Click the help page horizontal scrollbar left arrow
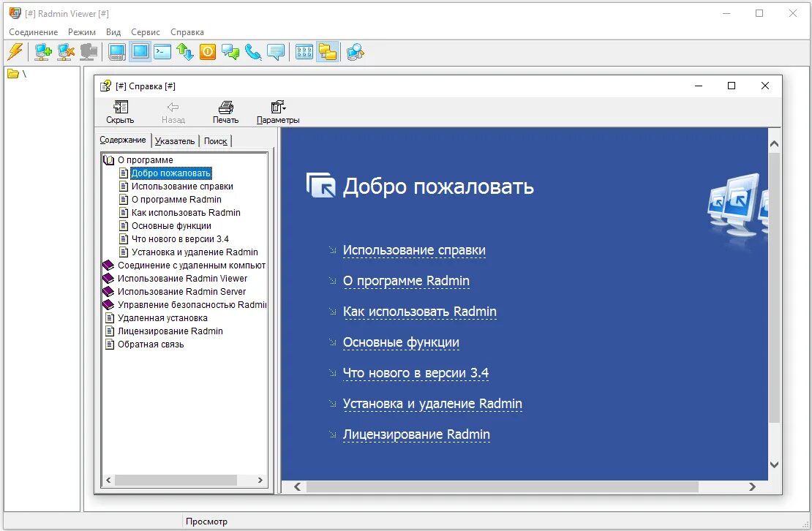Image resolution: width=812 pixels, height=531 pixels. pos(297,487)
